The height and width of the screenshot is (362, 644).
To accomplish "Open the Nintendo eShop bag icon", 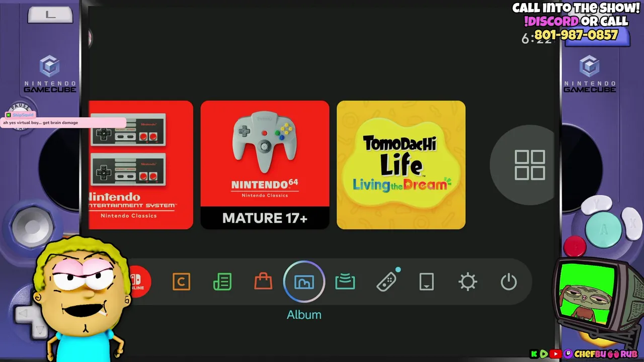I will [x=263, y=282].
